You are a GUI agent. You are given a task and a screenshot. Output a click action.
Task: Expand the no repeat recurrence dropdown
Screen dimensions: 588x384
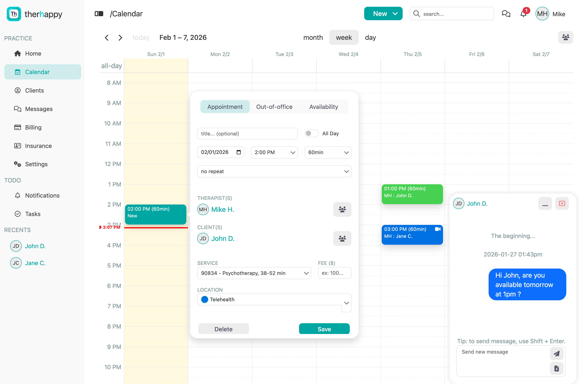click(274, 171)
